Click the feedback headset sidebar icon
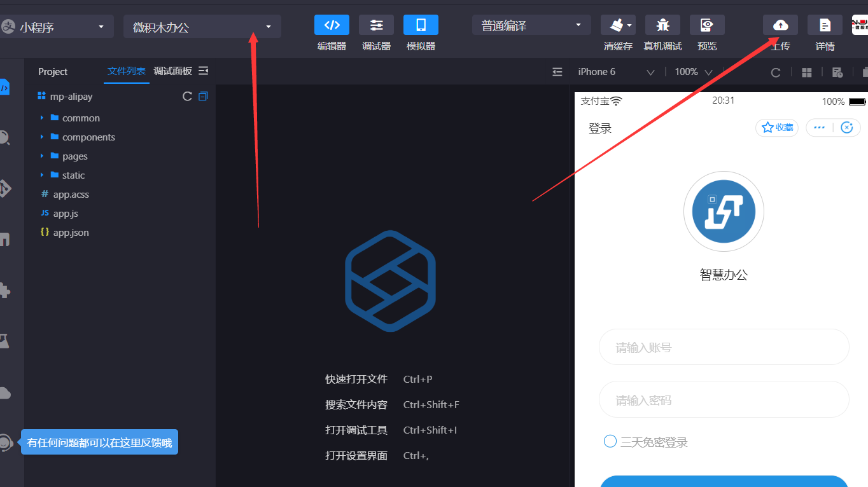The image size is (868, 487). pyautogui.click(x=5, y=442)
